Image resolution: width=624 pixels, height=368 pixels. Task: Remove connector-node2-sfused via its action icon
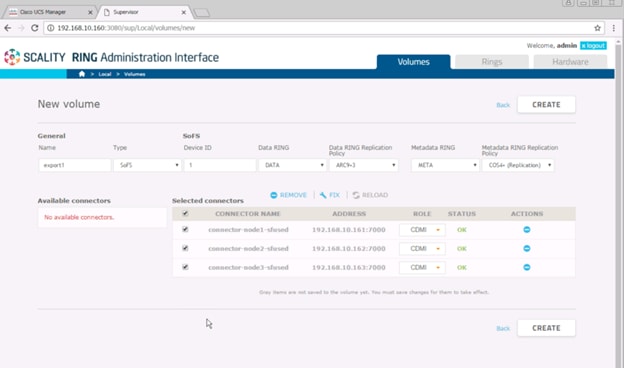tap(526, 248)
